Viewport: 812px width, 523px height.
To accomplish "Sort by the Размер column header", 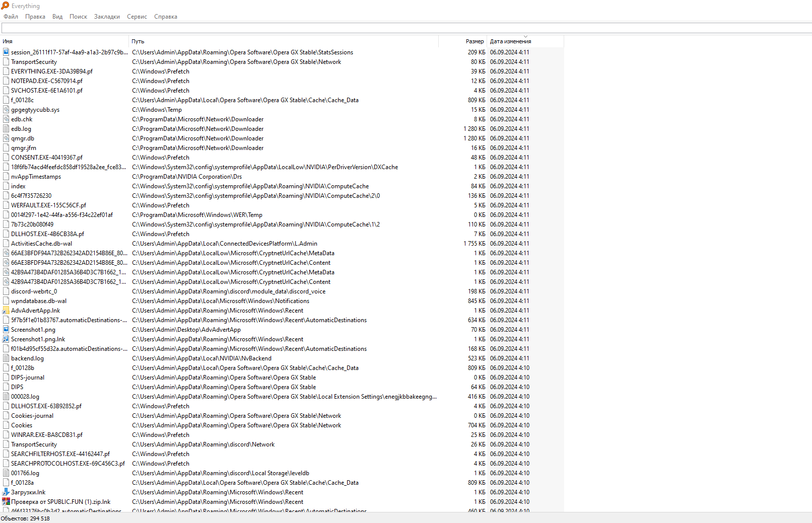I will [x=462, y=41].
